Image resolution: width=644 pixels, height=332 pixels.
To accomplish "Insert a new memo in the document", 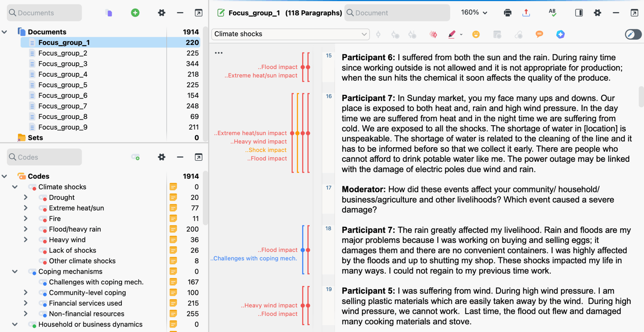I will 497,34.
